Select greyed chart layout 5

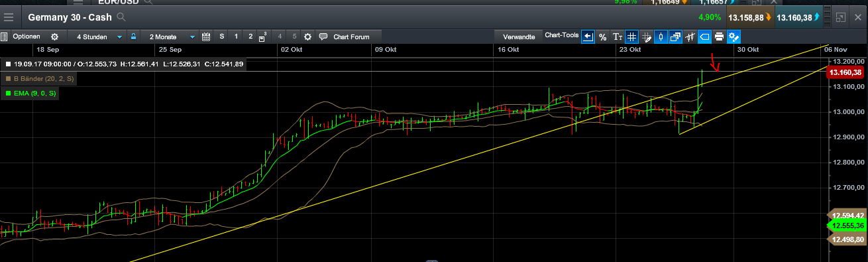294,36
